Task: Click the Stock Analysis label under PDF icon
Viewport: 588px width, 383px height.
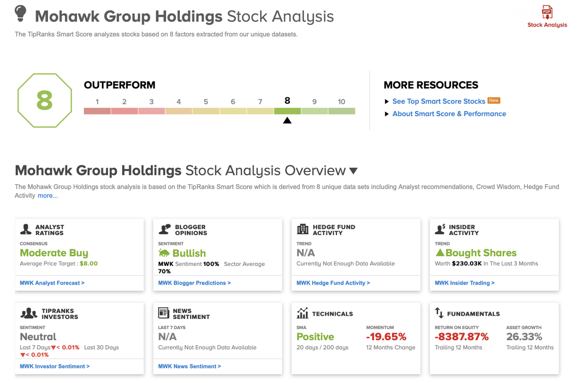Action: coord(547,25)
